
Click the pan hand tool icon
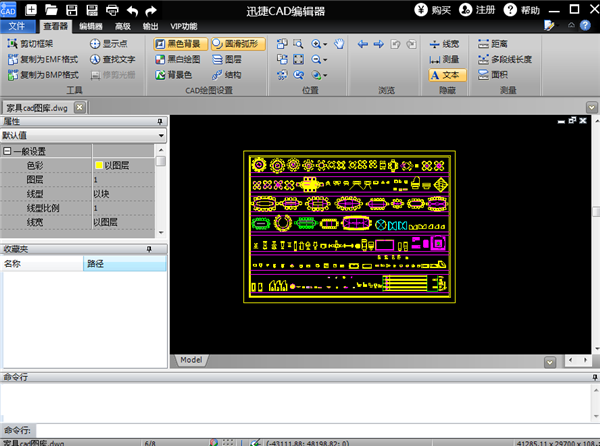point(339,44)
